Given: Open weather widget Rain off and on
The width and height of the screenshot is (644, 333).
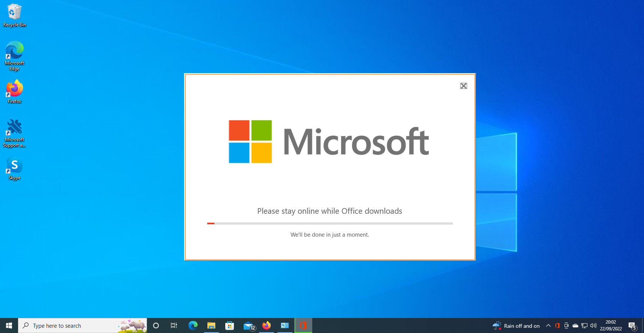Looking at the screenshot, I should click(x=516, y=325).
